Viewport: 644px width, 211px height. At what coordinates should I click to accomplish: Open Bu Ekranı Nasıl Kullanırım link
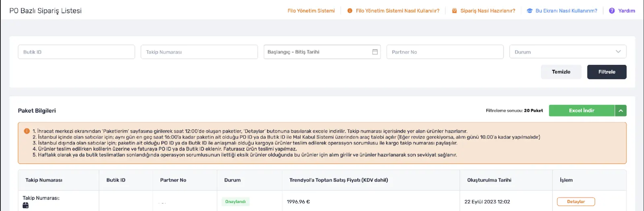(x=566, y=11)
